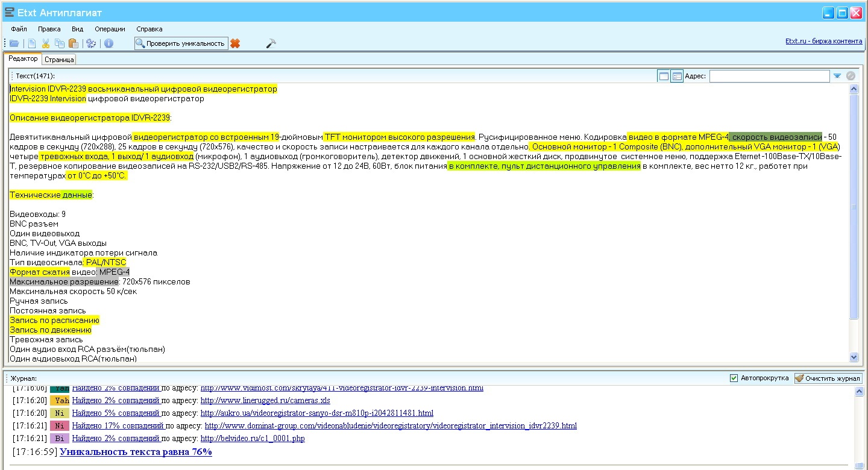
Task: Click the hammer tool icon in the toolbar
Action: pos(271,43)
